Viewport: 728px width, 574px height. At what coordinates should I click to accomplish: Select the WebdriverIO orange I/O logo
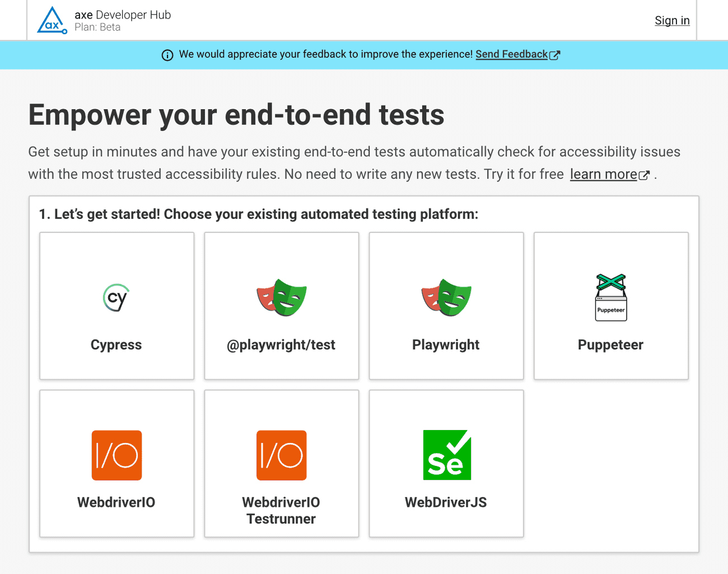pyautogui.click(x=116, y=455)
